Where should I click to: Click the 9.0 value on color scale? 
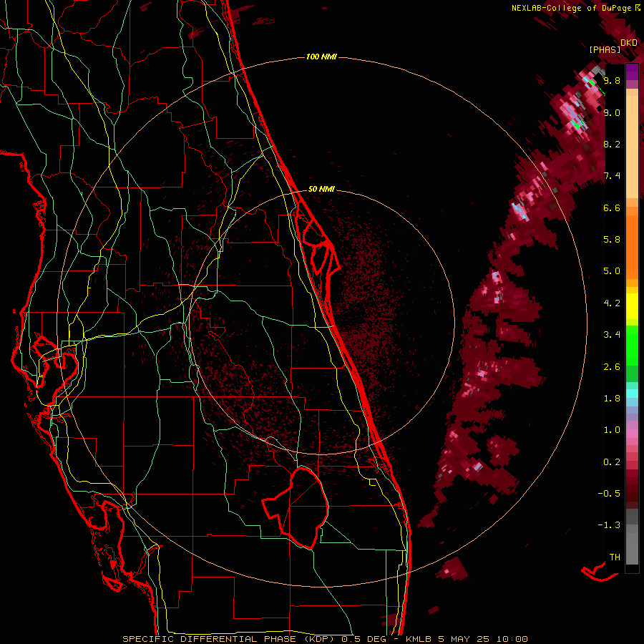(612, 112)
